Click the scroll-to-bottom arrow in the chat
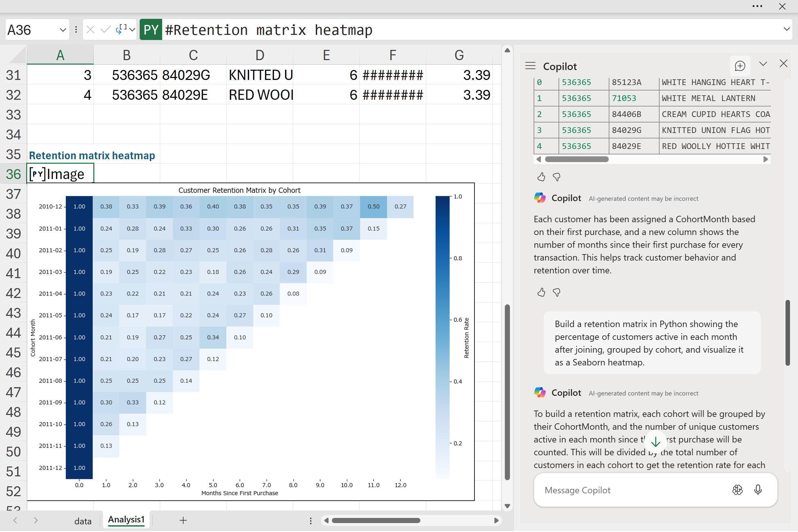The height and width of the screenshot is (532, 798). coord(655,442)
